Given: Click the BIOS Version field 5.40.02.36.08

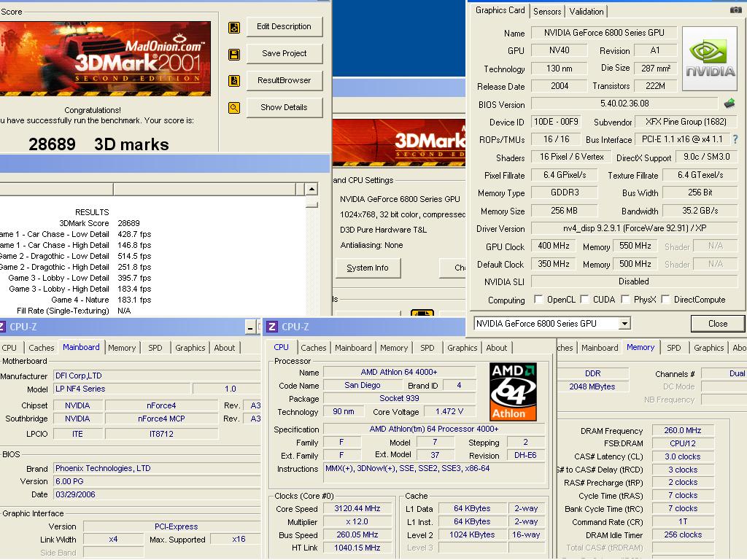Looking at the screenshot, I should pos(624,104).
